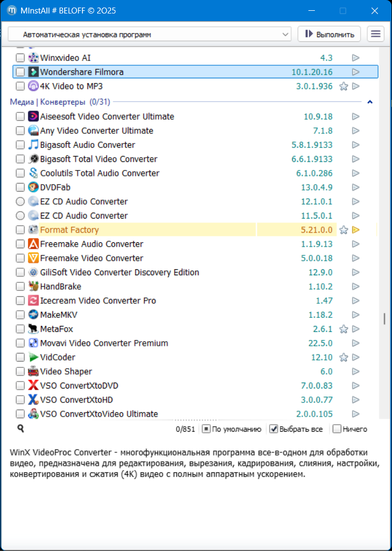
Task: Enable the 'Ничего' checkbox
Action: [337, 429]
